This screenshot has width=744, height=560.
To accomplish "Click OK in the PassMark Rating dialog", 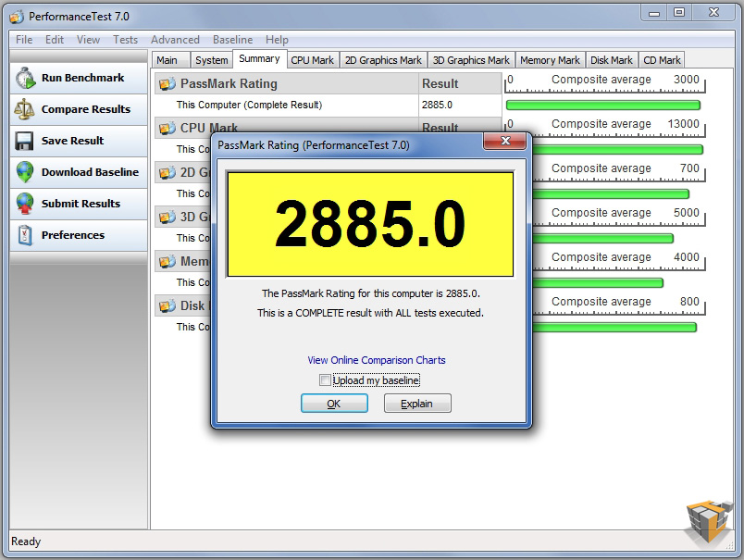I will coord(334,404).
